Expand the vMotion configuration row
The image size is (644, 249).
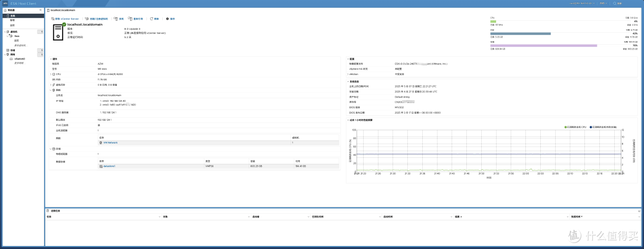click(x=349, y=74)
